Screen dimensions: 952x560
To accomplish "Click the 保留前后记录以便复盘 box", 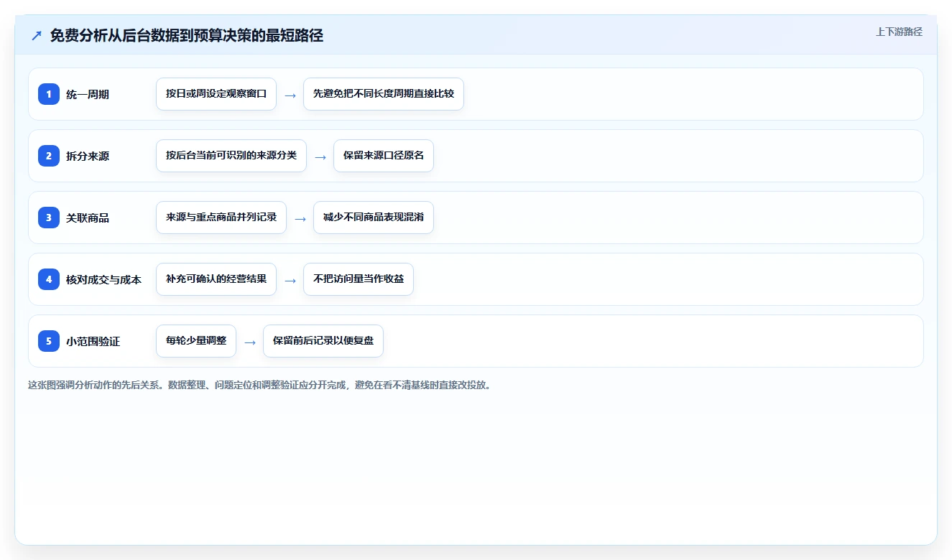I will pyautogui.click(x=323, y=341).
